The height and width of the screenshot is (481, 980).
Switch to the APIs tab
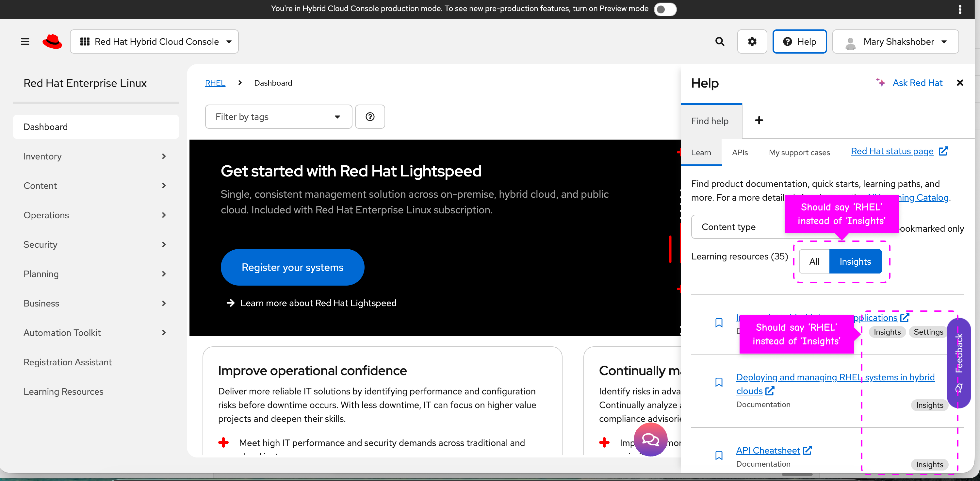(x=740, y=153)
